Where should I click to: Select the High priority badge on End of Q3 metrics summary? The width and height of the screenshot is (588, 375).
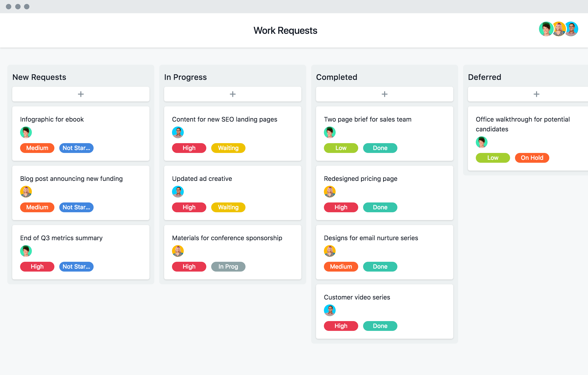pos(37,267)
